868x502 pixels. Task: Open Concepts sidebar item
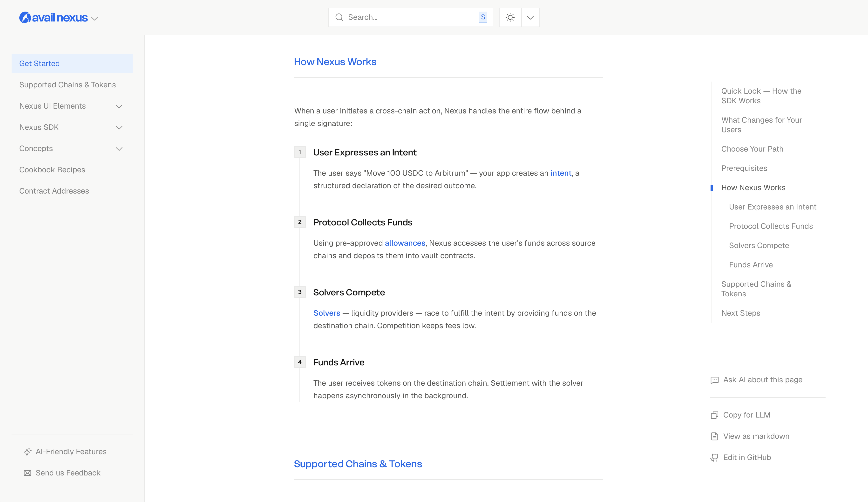click(x=36, y=149)
